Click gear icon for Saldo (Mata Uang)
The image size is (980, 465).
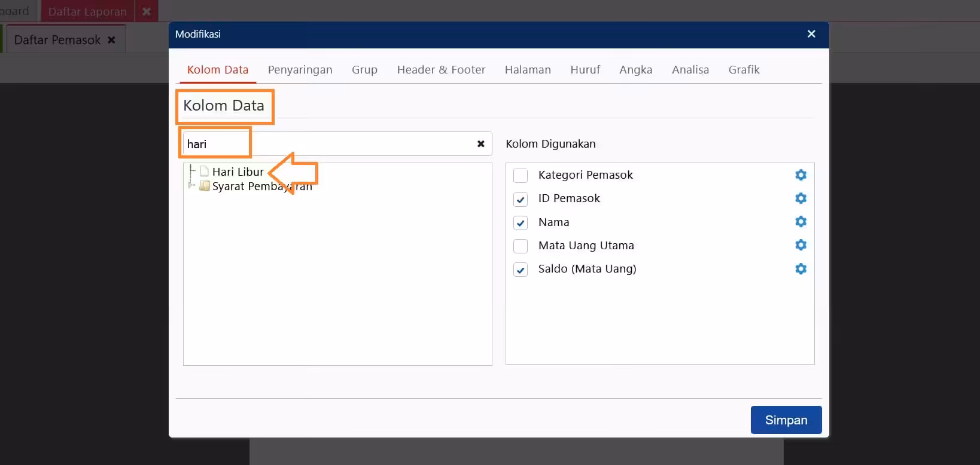(x=801, y=269)
